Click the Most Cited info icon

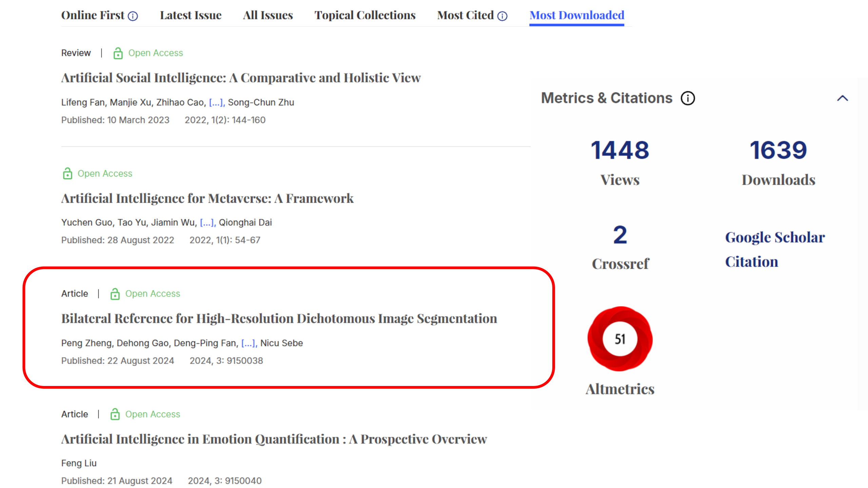pos(502,16)
